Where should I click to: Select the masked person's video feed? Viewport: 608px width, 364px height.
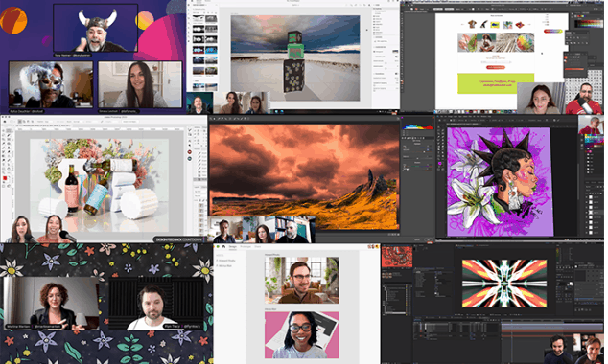[x=51, y=85]
